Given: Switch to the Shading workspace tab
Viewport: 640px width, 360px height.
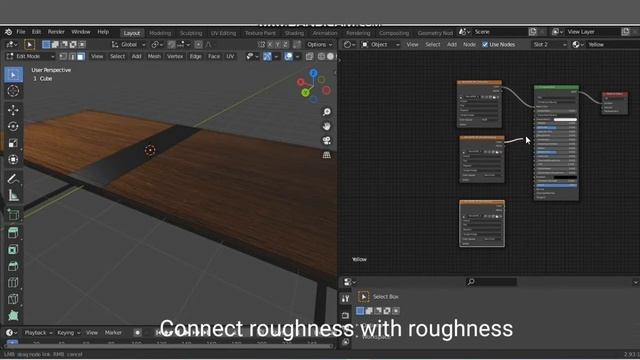Looking at the screenshot, I should coord(294,33).
